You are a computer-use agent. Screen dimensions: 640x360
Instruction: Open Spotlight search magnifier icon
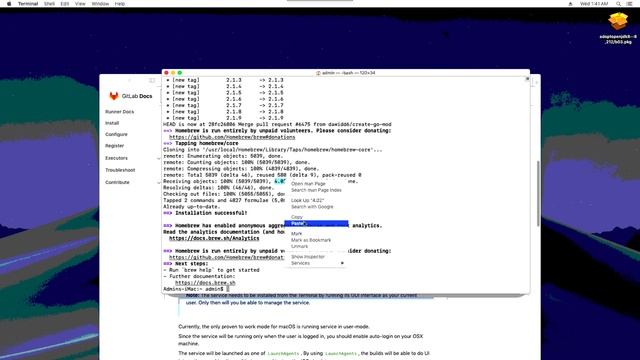(618, 4)
